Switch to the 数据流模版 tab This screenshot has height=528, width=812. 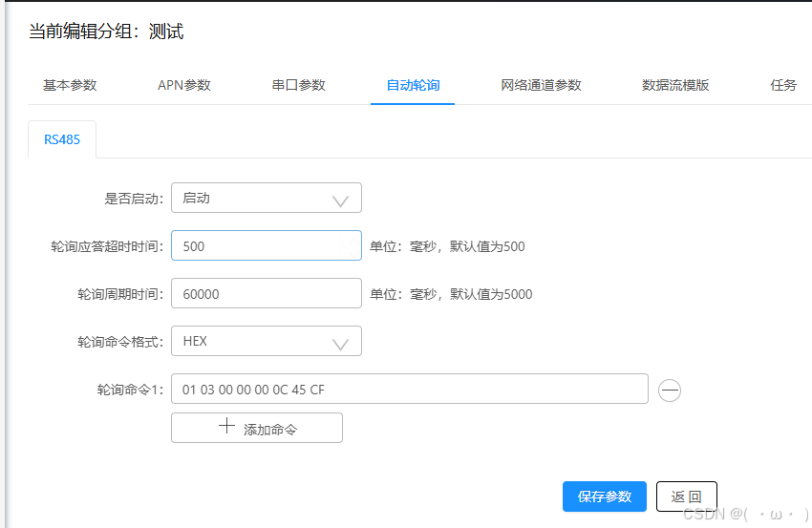[675, 85]
